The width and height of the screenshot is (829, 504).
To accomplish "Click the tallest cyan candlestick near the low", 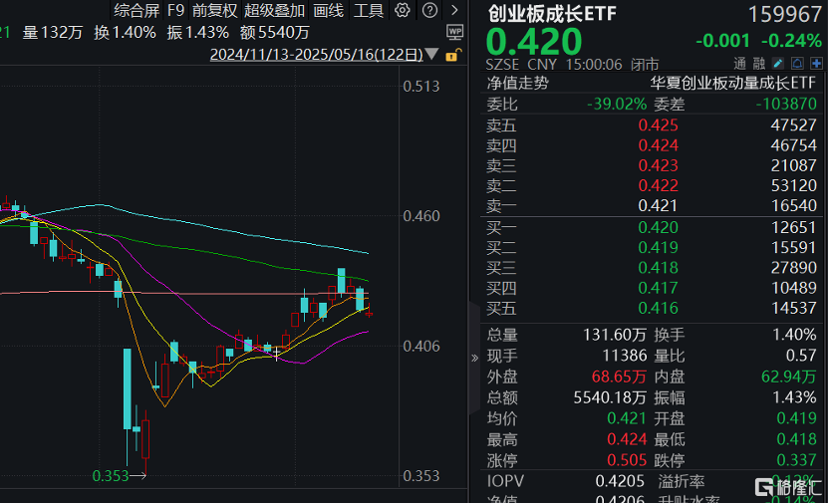I will click(128, 388).
